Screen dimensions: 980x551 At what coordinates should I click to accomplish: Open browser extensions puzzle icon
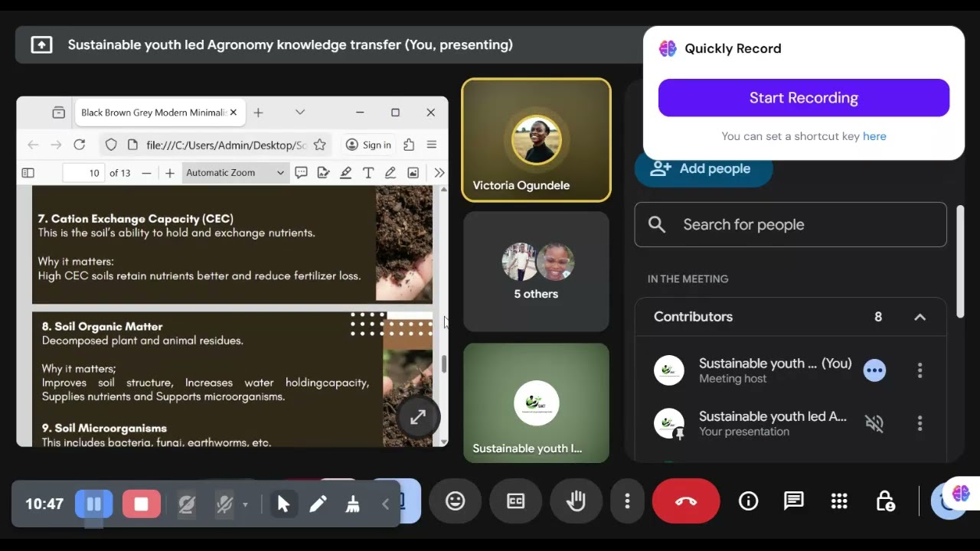pyautogui.click(x=409, y=145)
